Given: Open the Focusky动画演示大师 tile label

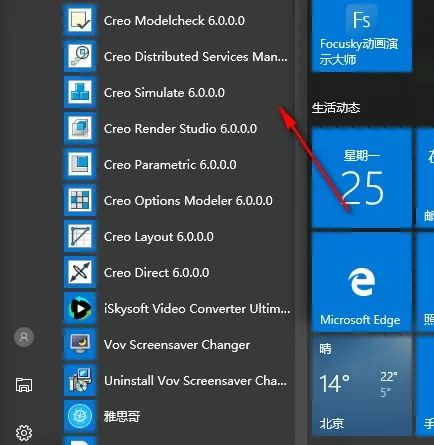Looking at the screenshot, I should click(x=359, y=52).
